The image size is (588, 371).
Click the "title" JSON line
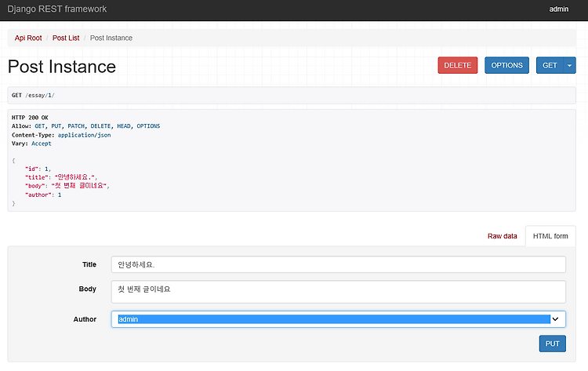(61, 177)
